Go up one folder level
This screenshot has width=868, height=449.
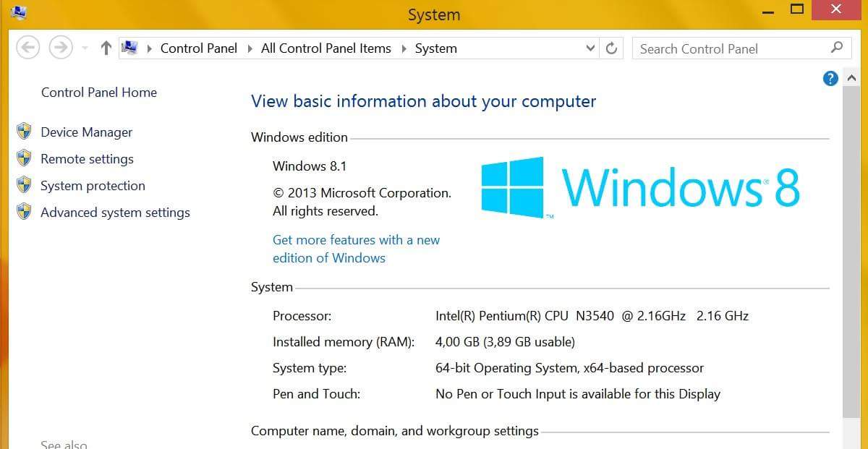pos(106,48)
